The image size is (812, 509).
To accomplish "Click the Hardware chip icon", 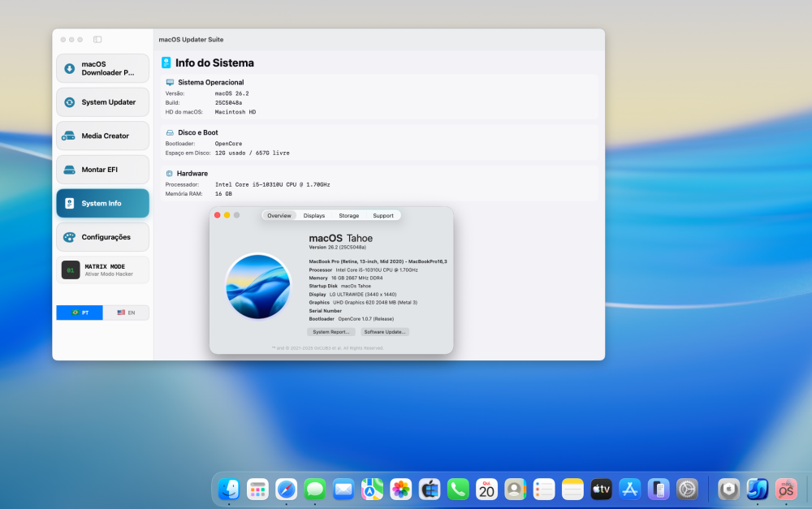I will tap(170, 174).
